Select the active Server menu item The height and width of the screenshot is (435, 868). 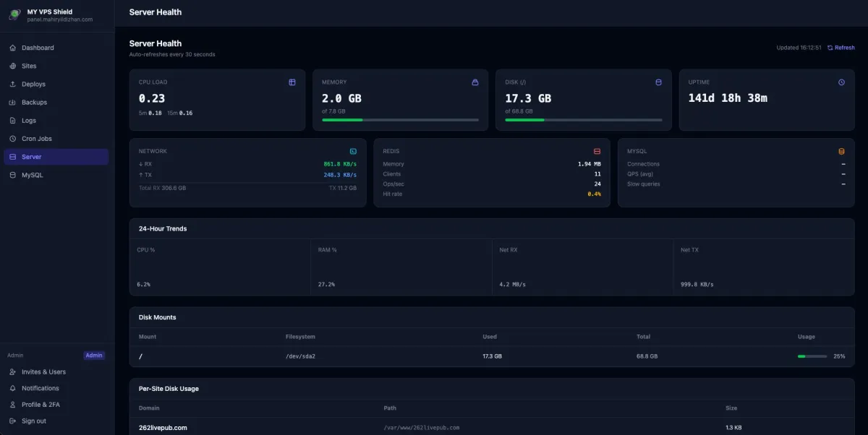point(56,157)
